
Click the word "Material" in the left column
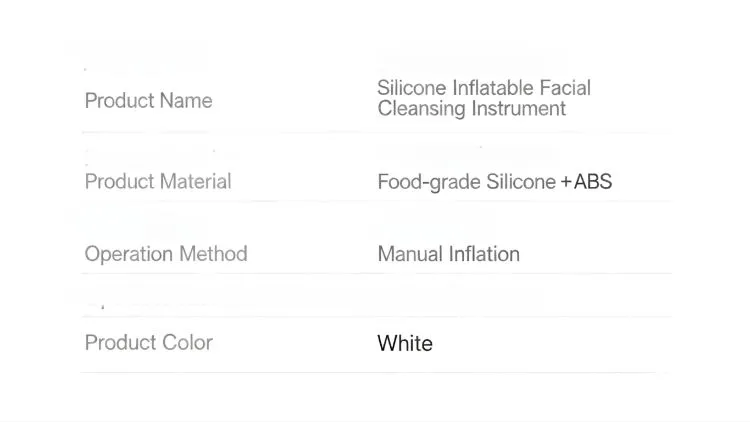(x=194, y=181)
